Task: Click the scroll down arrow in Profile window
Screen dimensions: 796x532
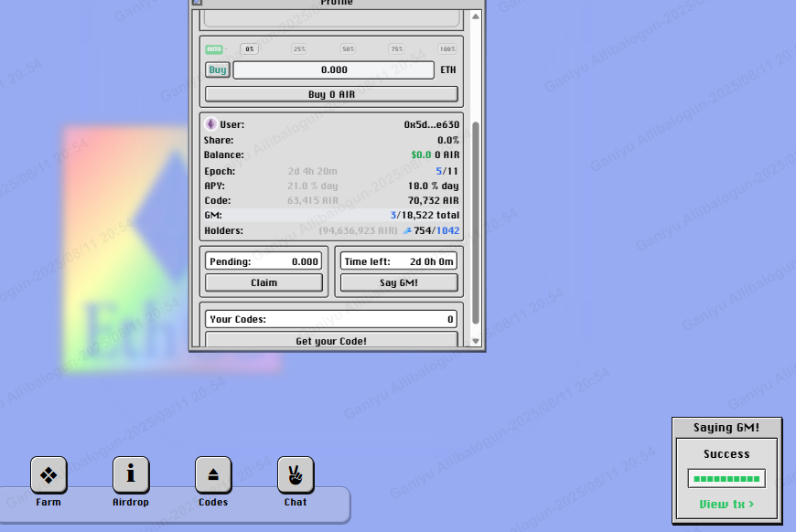Action: coord(476,341)
